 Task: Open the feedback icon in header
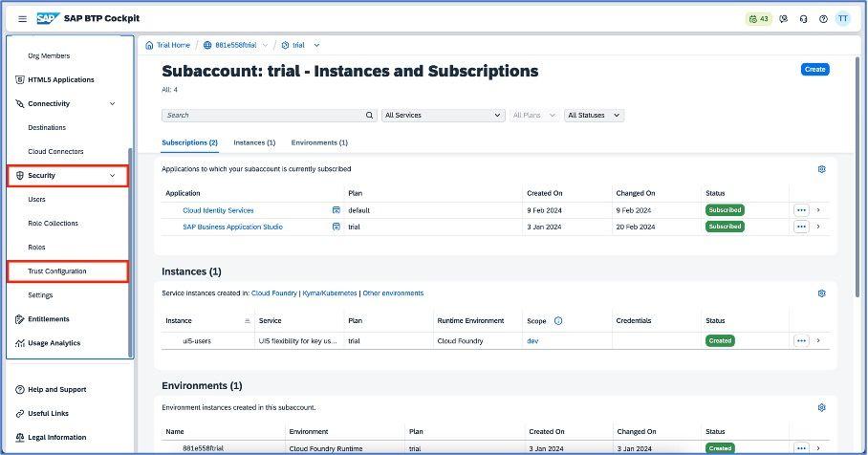coord(783,19)
